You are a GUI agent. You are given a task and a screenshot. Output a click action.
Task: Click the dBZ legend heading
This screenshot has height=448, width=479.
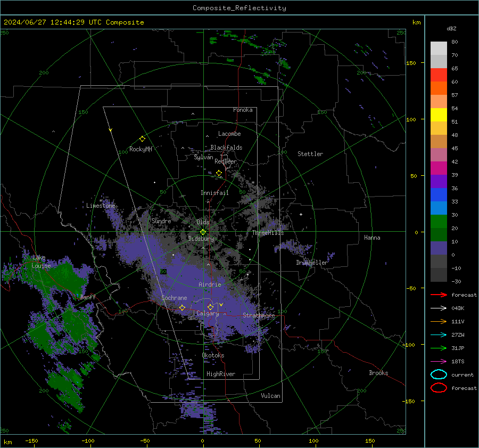[x=451, y=28]
